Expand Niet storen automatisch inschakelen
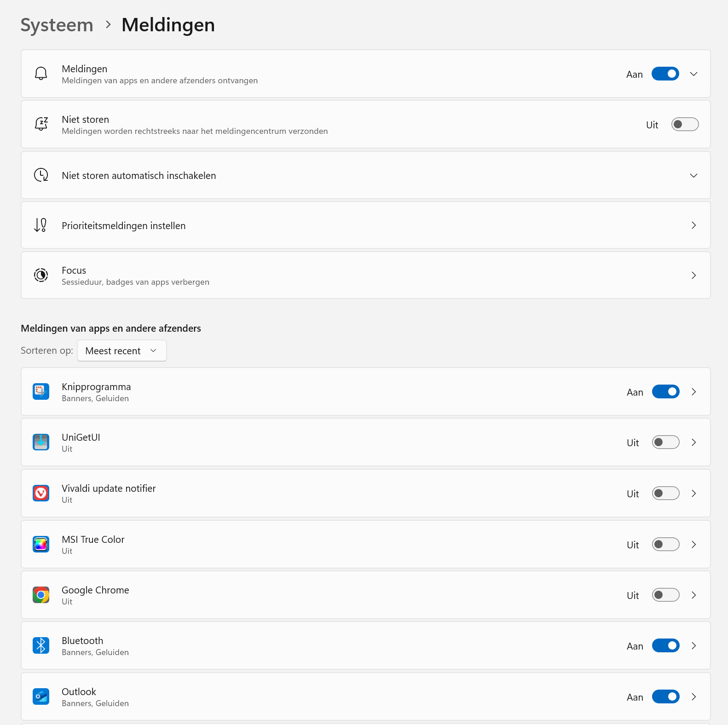Screen dimensions: 728x725 [x=694, y=175]
